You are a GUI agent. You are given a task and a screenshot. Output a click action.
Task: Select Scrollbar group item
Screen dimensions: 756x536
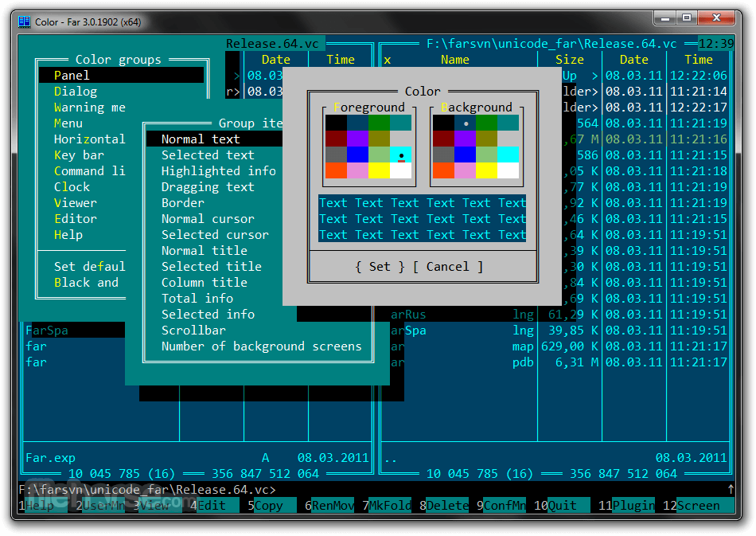[x=193, y=330]
